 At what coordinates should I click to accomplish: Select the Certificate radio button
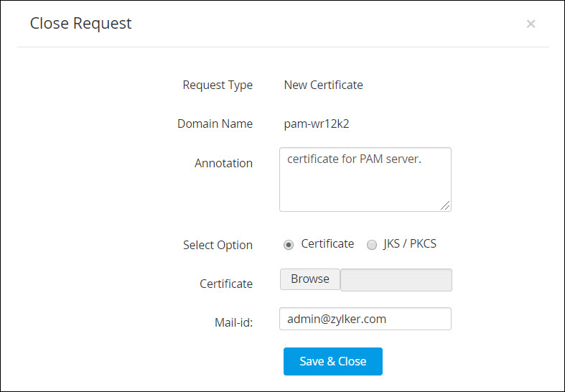click(x=289, y=244)
